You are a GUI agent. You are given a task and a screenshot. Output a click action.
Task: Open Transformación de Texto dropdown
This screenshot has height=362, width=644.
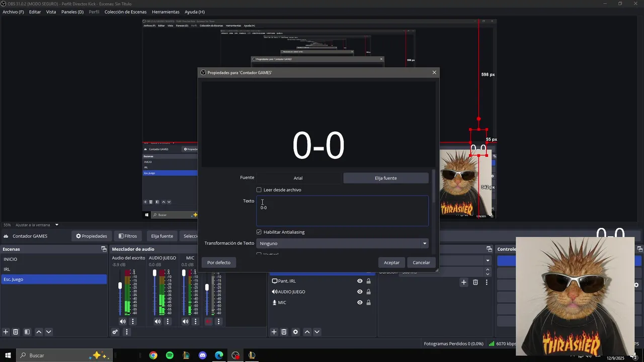(x=343, y=243)
